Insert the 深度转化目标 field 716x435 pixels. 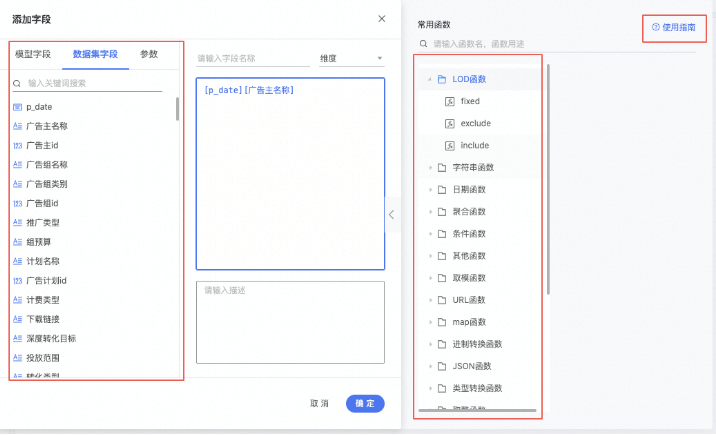coord(51,338)
